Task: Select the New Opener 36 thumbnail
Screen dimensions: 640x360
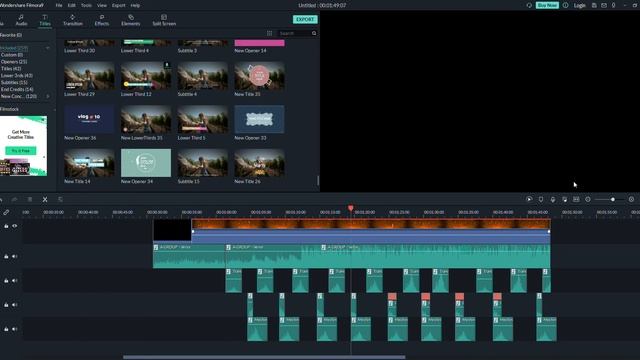Action: pos(89,119)
